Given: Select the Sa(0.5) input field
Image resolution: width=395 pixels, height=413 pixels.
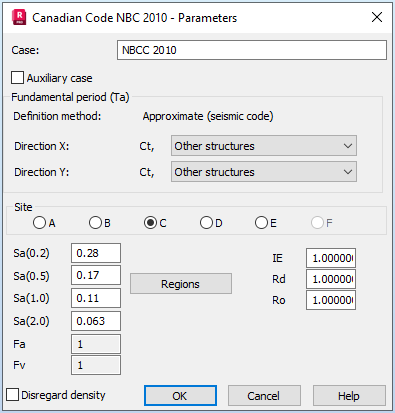Looking at the screenshot, I should (x=96, y=275).
